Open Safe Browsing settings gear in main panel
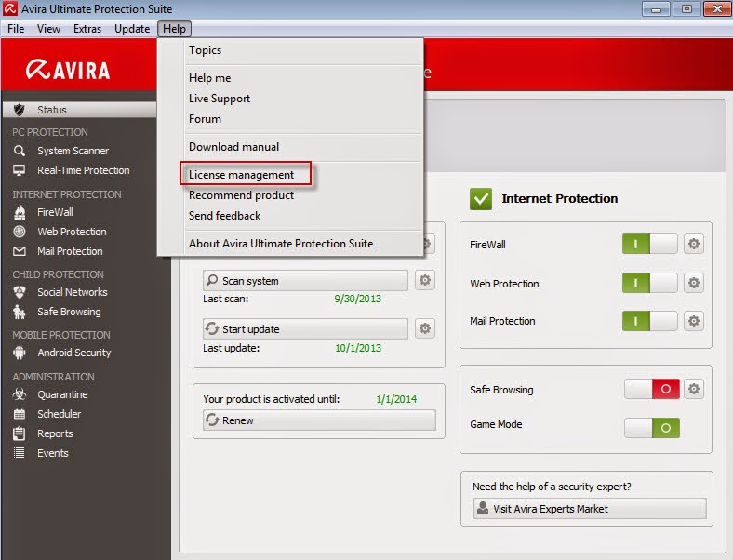This screenshot has height=560, width=733. (x=694, y=389)
